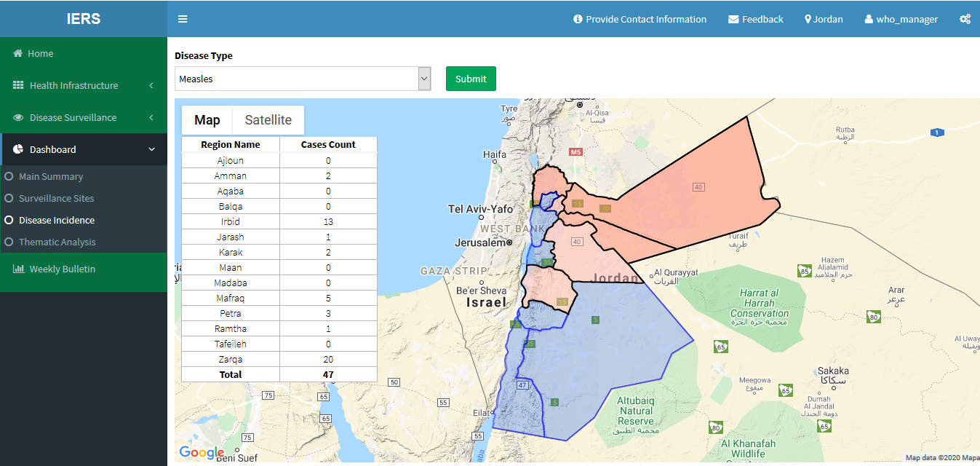This screenshot has width=980, height=466.
Task: Click the Petra region name cell
Action: click(231, 313)
